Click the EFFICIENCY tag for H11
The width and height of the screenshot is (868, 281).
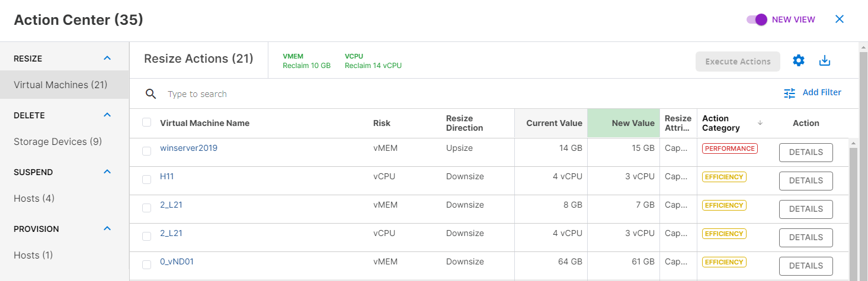(724, 177)
